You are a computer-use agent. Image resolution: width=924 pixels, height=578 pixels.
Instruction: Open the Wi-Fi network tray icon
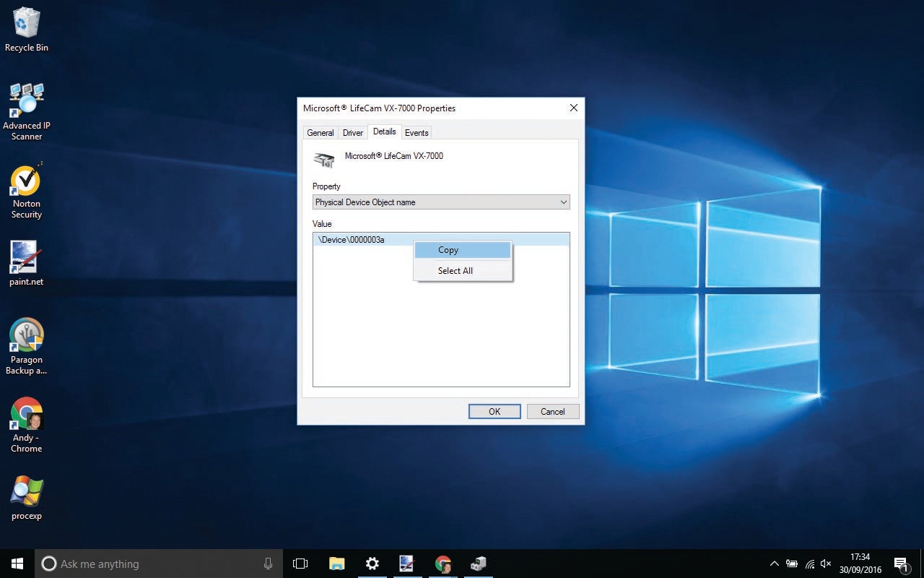click(810, 564)
